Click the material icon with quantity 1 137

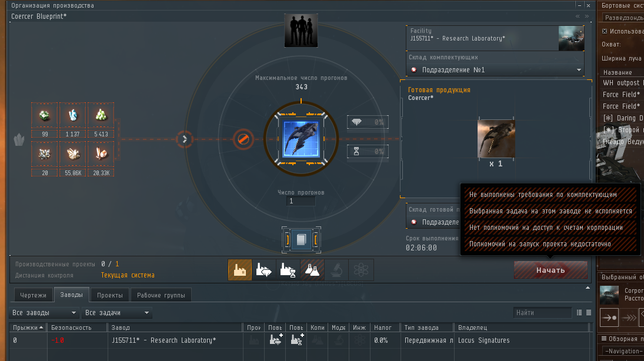[73, 116]
